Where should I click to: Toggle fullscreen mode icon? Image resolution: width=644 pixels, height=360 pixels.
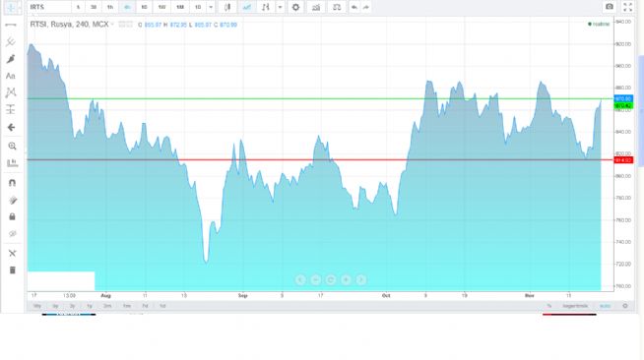(627, 7)
